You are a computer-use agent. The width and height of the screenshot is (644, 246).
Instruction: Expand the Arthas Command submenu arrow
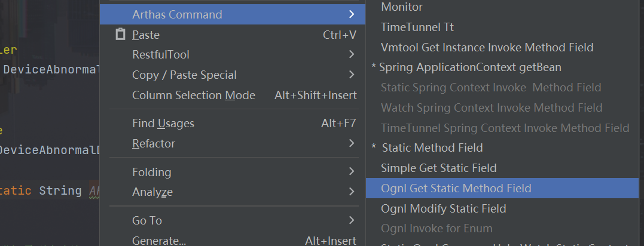pos(351,14)
